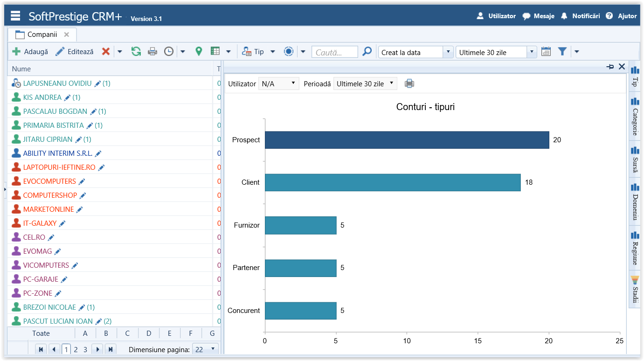The height and width of the screenshot is (361, 644).
Task: Click the Toate alphabet filter
Action: [x=41, y=333]
